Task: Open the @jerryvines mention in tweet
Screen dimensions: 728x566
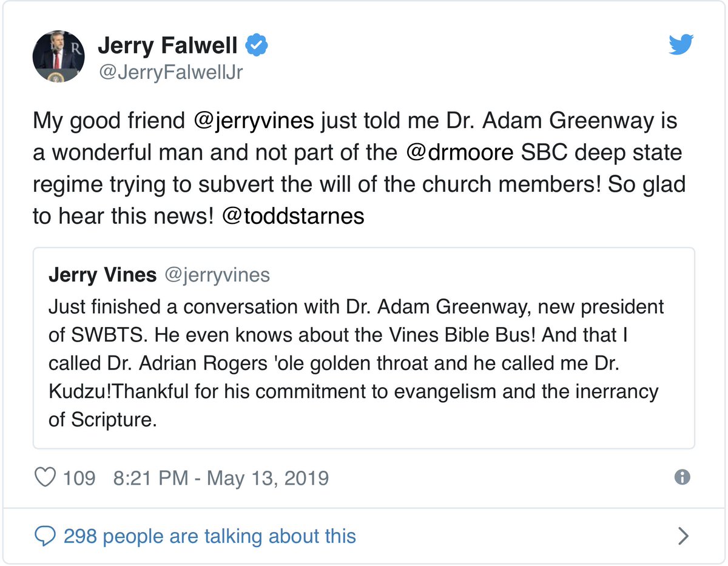Action: (x=253, y=121)
